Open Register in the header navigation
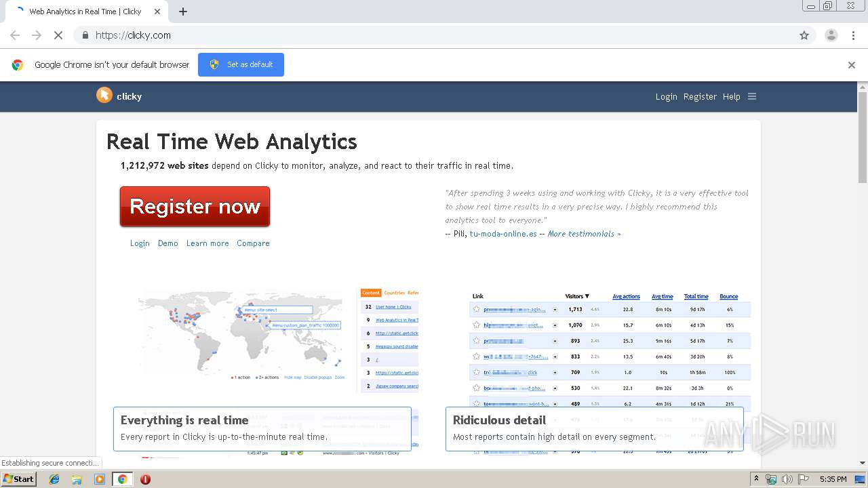This screenshot has height=488, width=868. point(700,96)
